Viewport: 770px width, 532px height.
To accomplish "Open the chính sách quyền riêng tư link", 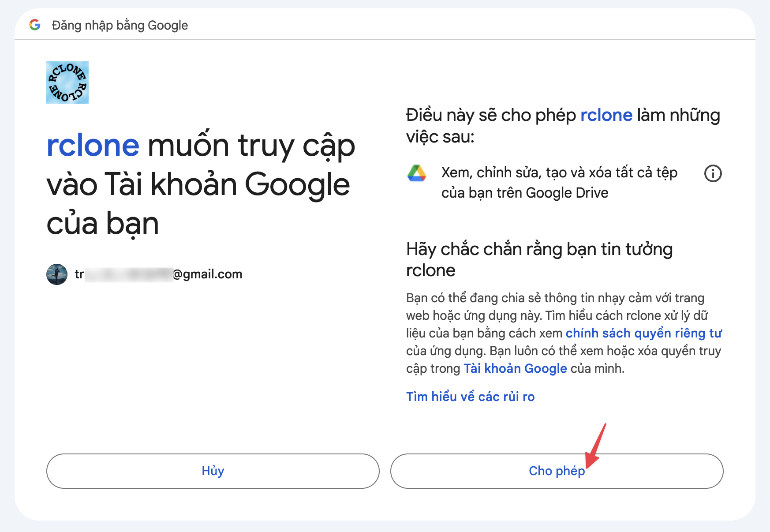I will (644, 333).
